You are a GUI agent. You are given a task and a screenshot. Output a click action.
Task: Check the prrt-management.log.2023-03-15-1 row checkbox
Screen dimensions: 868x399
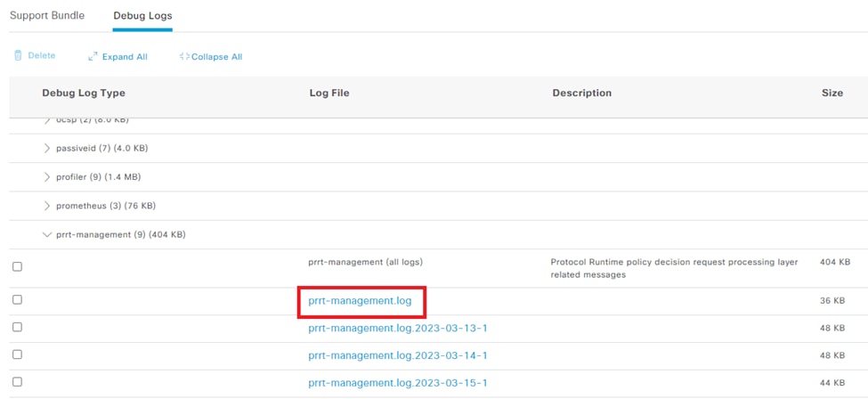click(x=17, y=382)
